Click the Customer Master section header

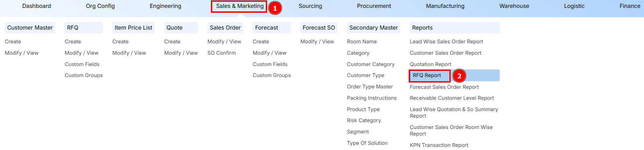(30, 28)
